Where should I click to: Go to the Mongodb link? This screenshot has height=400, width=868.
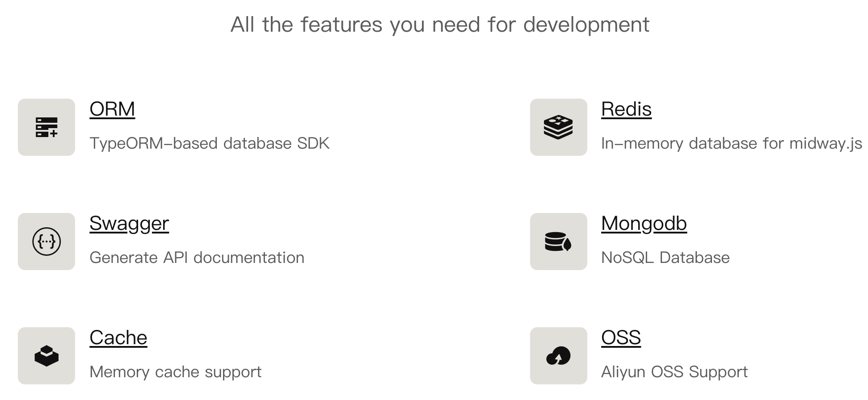tap(644, 224)
